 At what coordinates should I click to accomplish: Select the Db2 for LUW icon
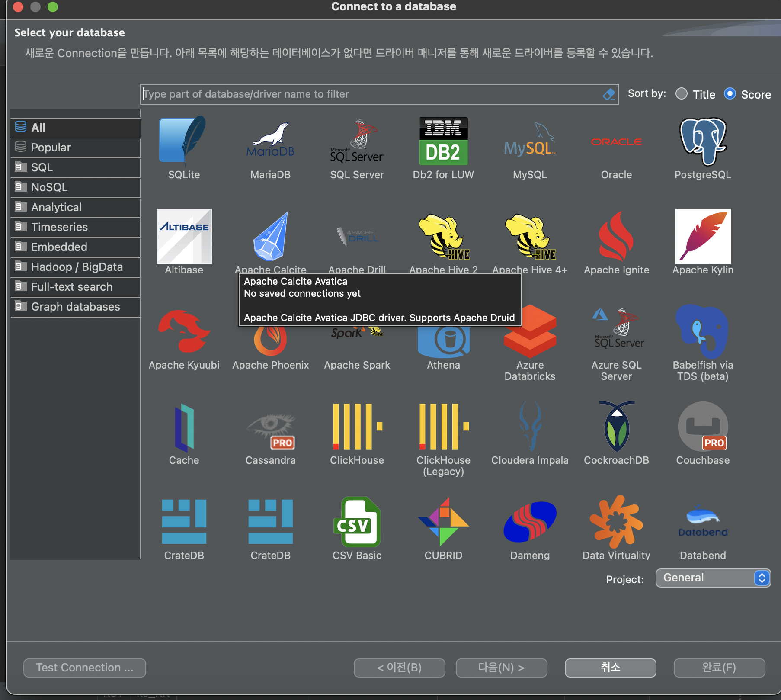point(443,141)
